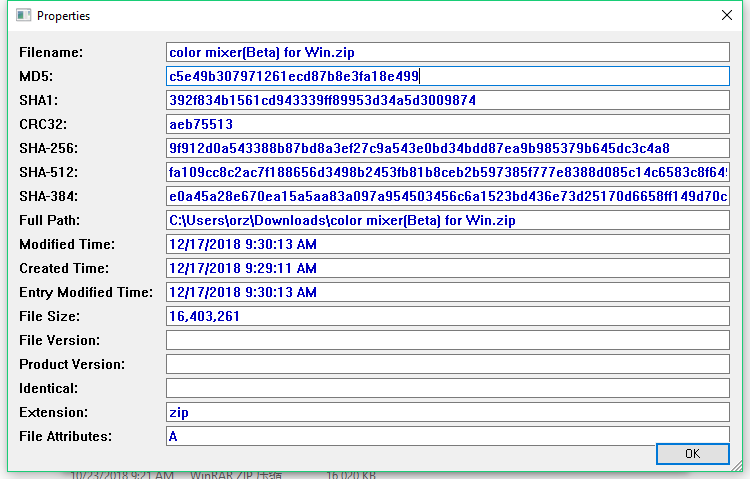Click into the Filename text field
The height and width of the screenshot is (479, 750).
tap(447, 52)
